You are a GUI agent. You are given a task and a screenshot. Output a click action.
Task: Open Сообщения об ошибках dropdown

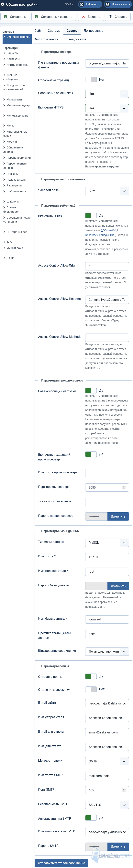pyautogui.click(x=107, y=94)
